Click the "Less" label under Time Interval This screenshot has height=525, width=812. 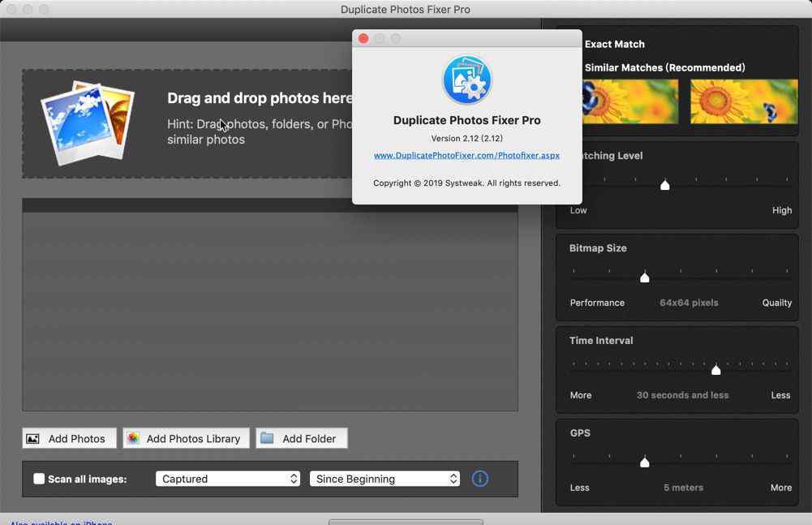[x=781, y=395]
